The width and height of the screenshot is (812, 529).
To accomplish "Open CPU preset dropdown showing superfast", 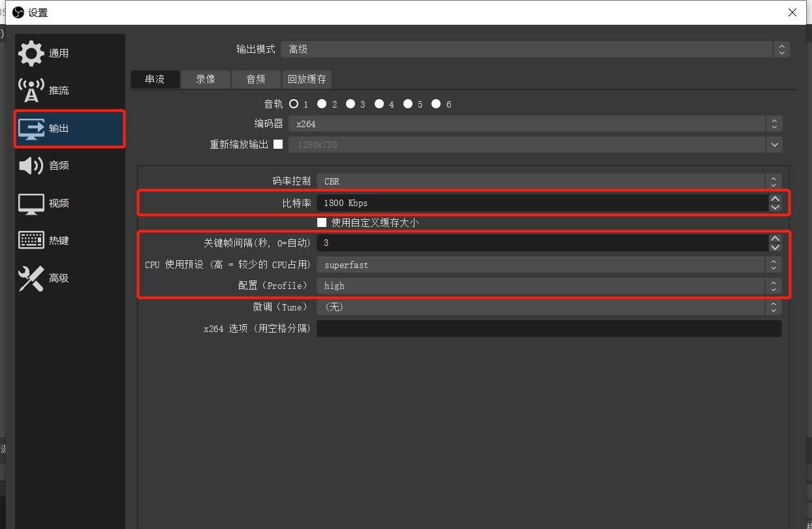I will pos(549,265).
